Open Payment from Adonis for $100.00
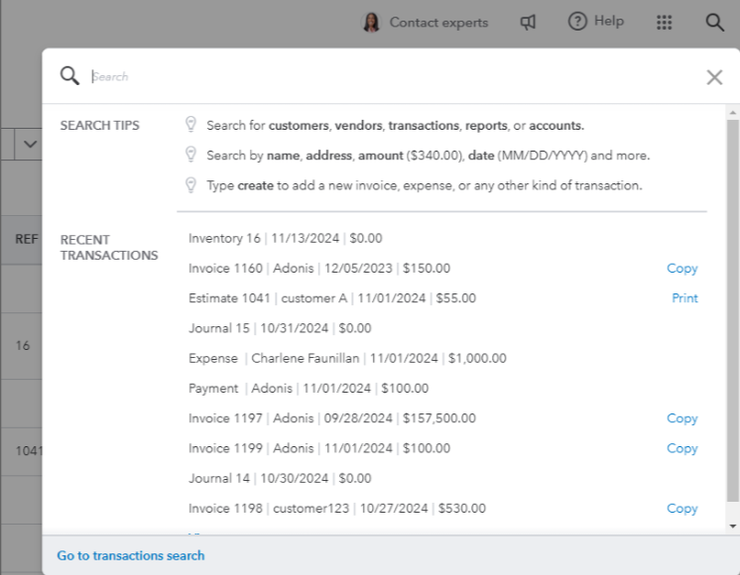 [308, 388]
